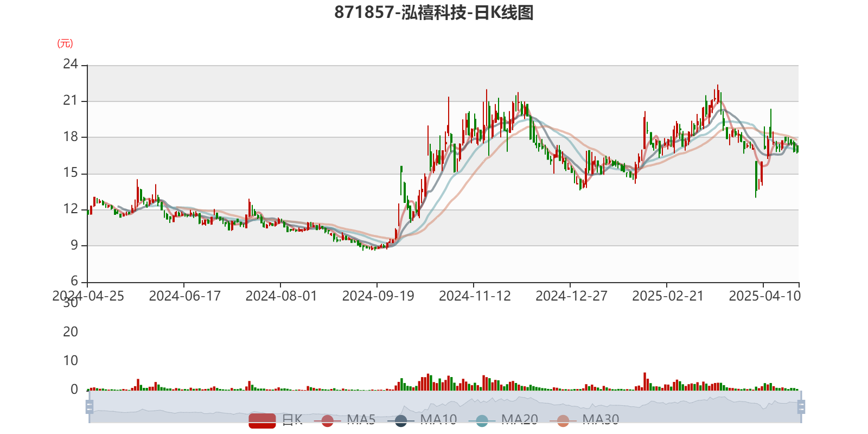This screenshot has height=434, width=868.
Task: Click the middle of the data zoom bar
Action: [x=445, y=406]
